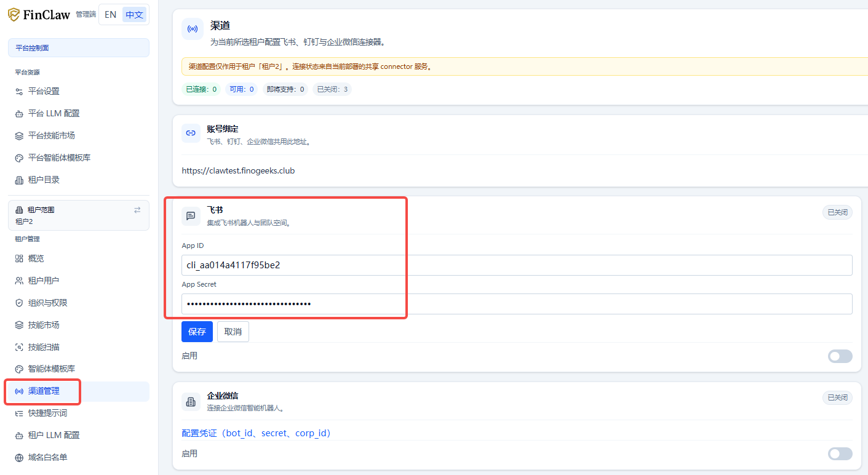The height and width of the screenshot is (475, 868).
Task: Click the 租户目录 building icon
Action: pos(19,180)
